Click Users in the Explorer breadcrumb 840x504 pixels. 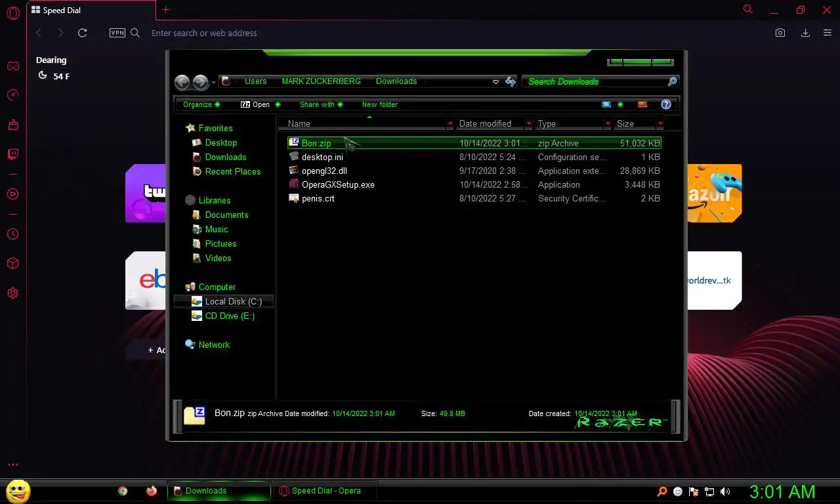[255, 81]
